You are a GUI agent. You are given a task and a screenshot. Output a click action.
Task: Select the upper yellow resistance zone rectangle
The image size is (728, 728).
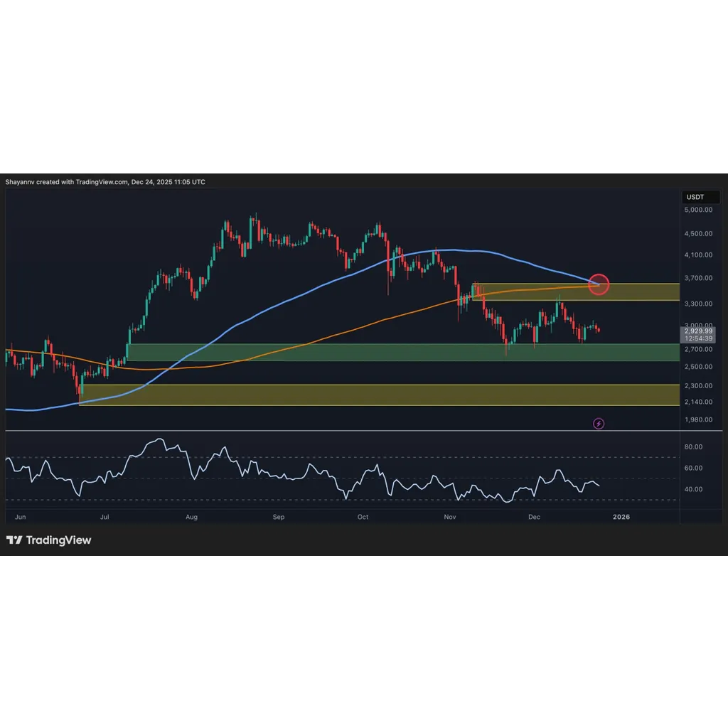tap(576, 292)
